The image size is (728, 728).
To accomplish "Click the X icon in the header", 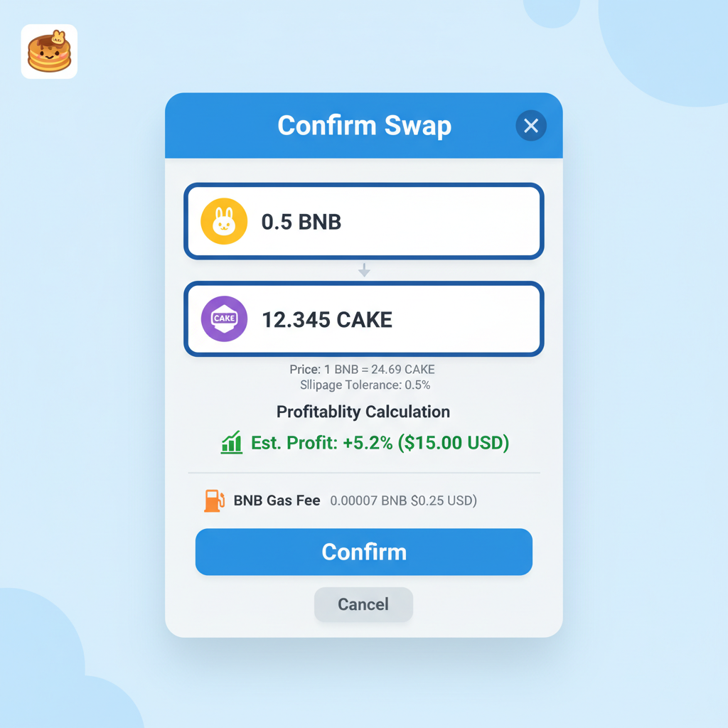I will (x=530, y=125).
